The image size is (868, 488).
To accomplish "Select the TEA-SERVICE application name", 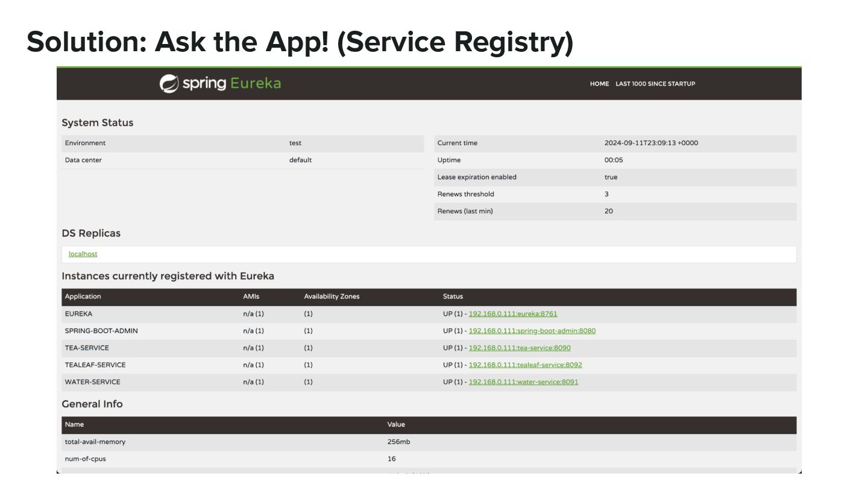I will [x=87, y=348].
